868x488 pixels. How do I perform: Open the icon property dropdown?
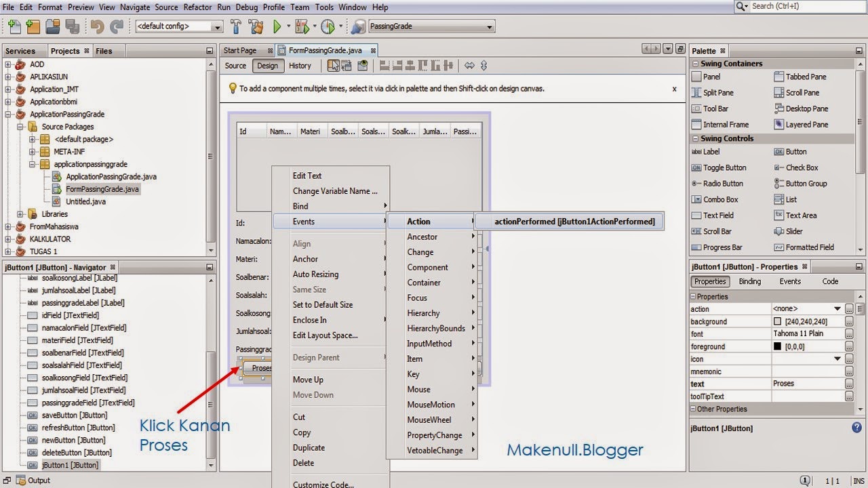pyautogui.click(x=837, y=359)
